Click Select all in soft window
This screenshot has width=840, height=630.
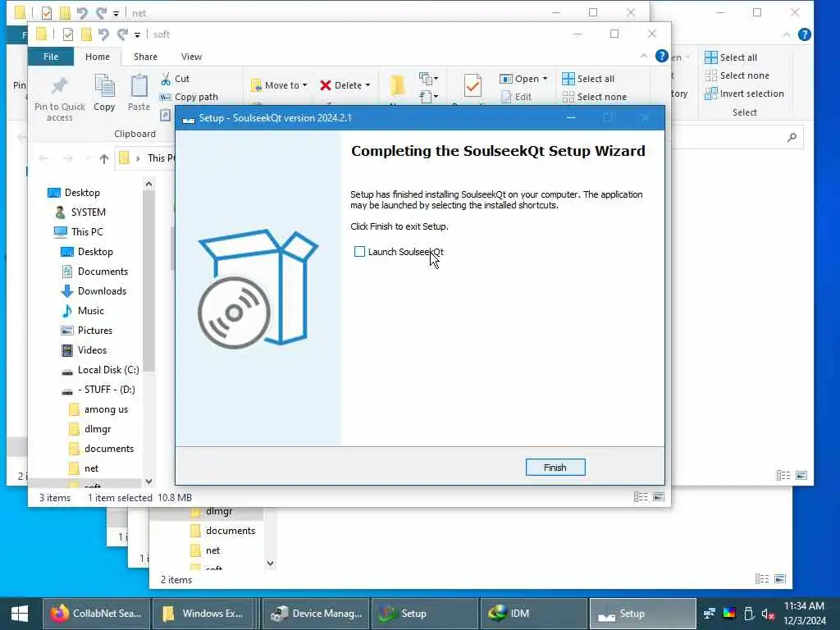588,79
